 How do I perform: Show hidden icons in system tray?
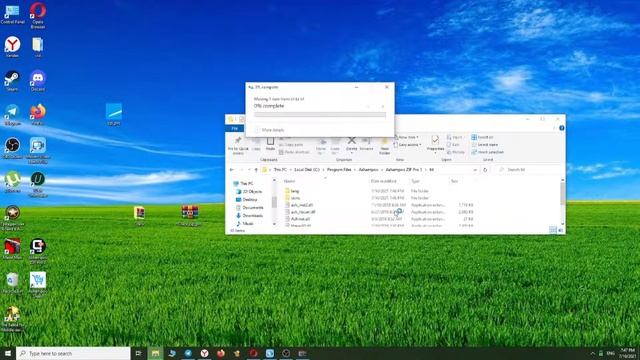pyautogui.click(x=593, y=353)
